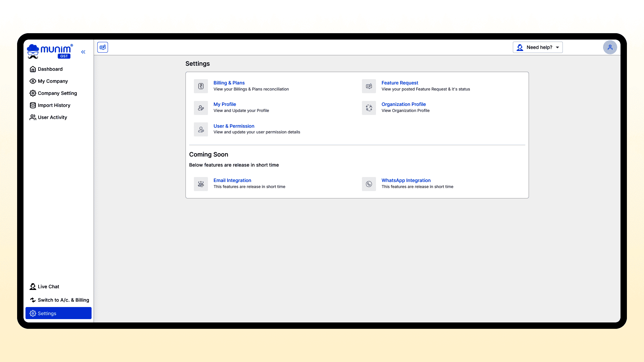The width and height of the screenshot is (644, 362).
Task: Click feature request icon in top toolbar
Action: pos(103,47)
